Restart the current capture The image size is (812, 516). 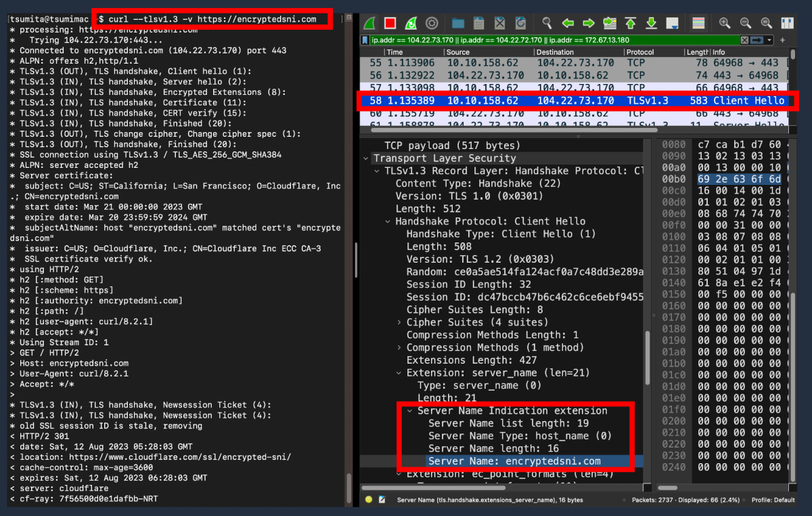[x=411, y=23]
